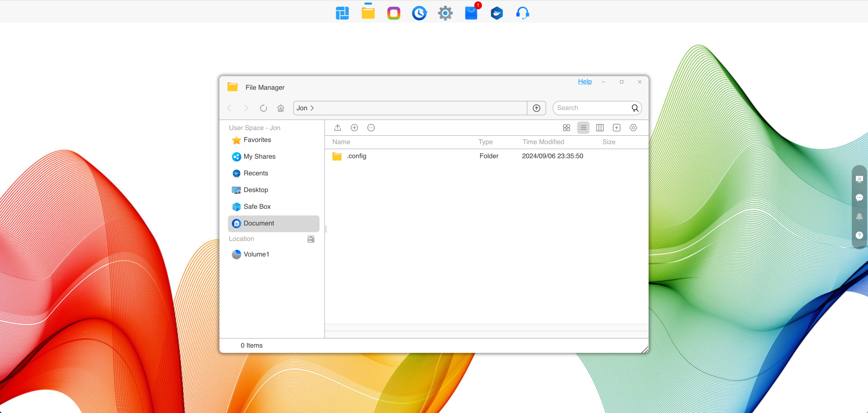This screenshot has height=413, width=868.
Task: Toggle list view mode
Action: pyautogui.click(x=583, y=128)
